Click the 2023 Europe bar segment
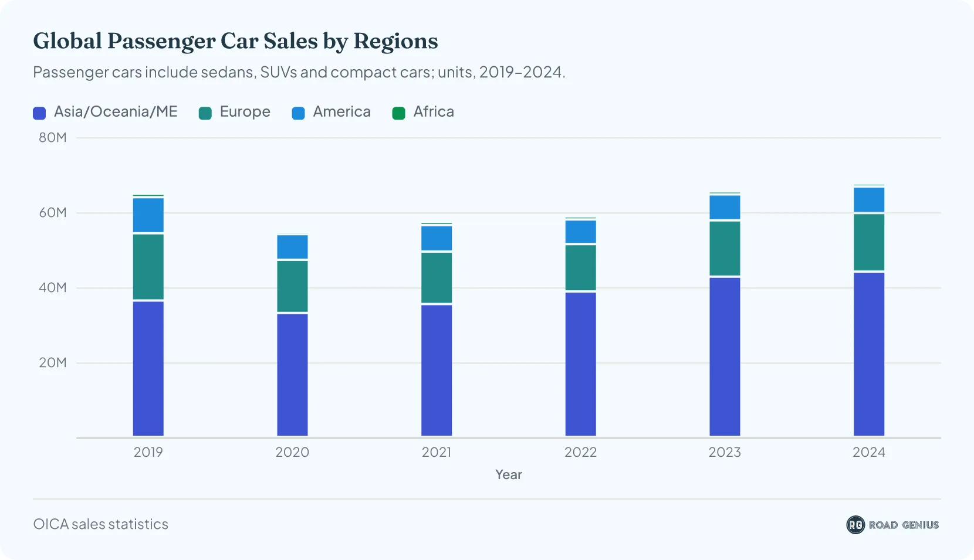 coord(725,249)
